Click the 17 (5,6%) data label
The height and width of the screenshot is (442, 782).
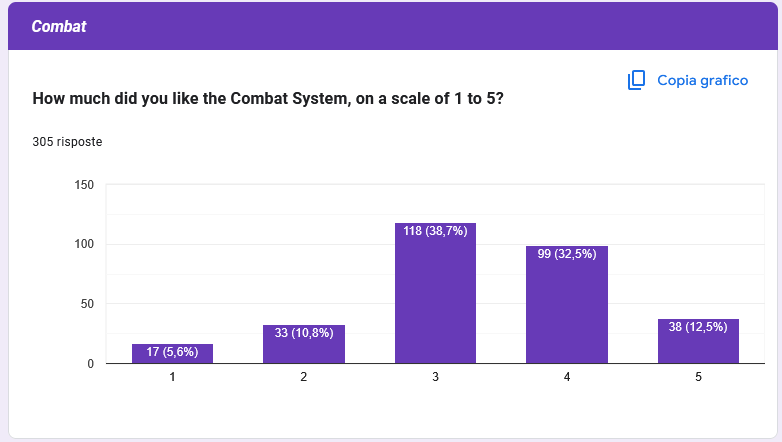pyautogui.click(x=172, y=352)
